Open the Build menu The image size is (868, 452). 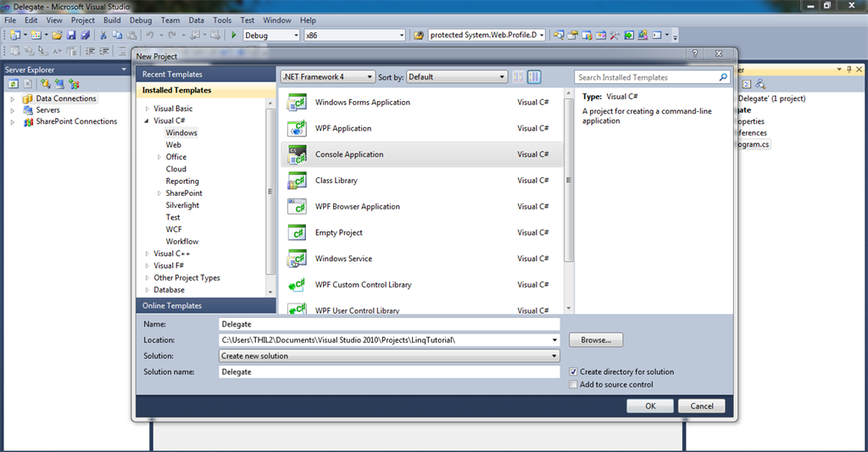pyautogui.click(x=112, y=20)
